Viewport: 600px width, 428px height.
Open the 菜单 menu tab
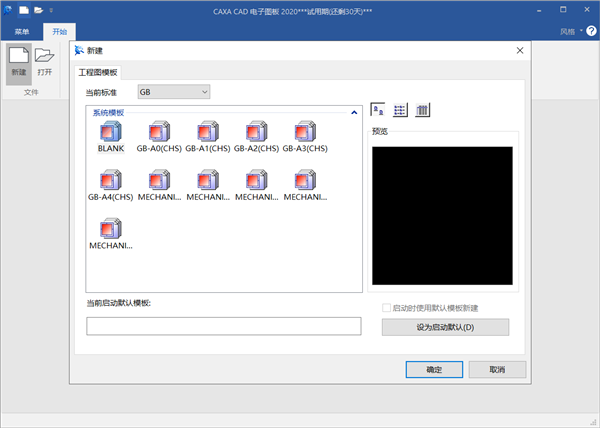click(22, 32)
